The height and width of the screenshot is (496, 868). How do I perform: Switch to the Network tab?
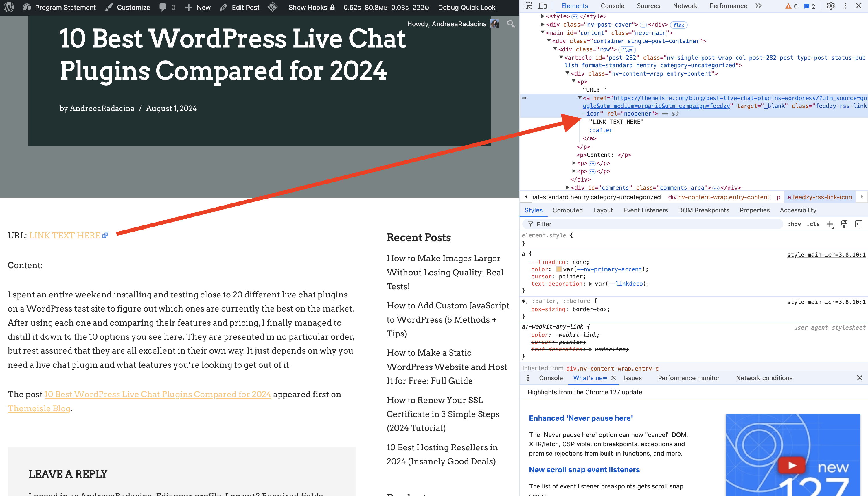click(685, 6)
